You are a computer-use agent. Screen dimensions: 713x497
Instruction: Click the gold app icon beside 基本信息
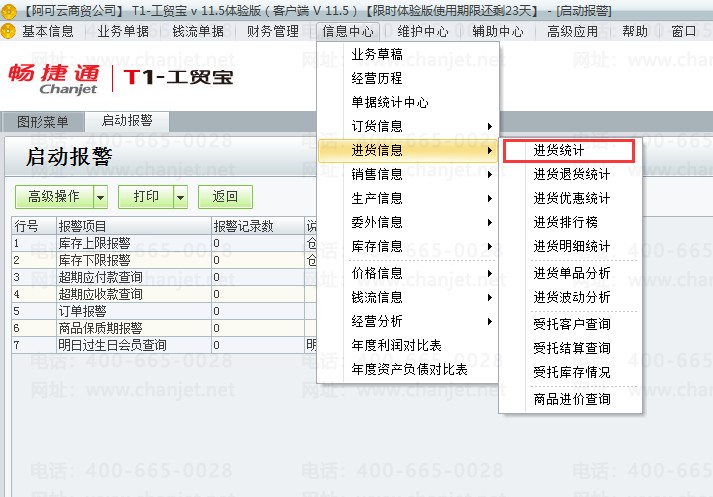point(8,31)
